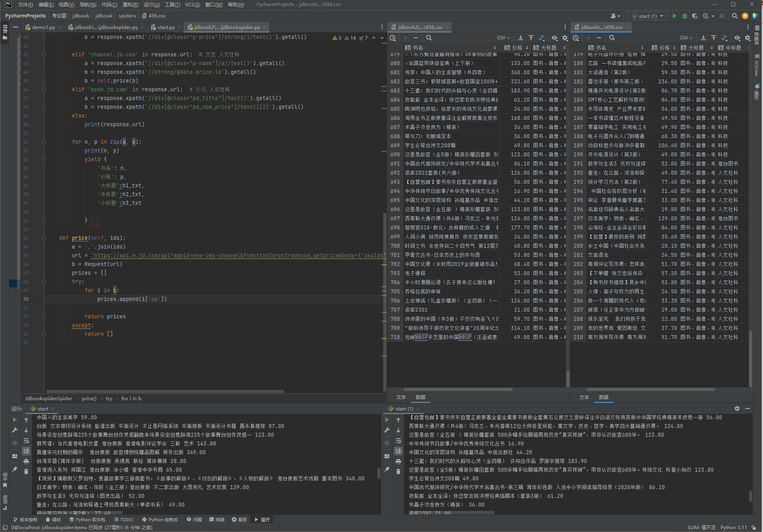Open the start (1) run configuration dropdown
Image resolution: width=763 pixels, height=532 pixels.
[x=648, y=16]
